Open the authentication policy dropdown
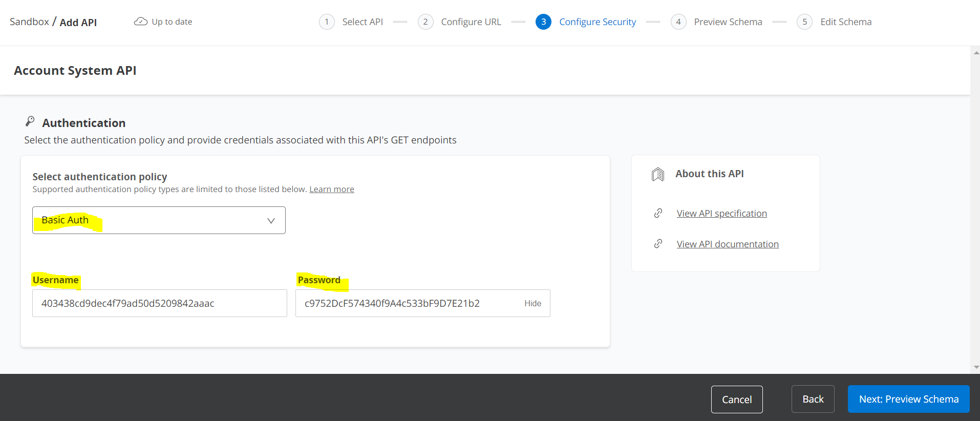Image resolution: width=980 pixels, height=421 pixels. 159,220
